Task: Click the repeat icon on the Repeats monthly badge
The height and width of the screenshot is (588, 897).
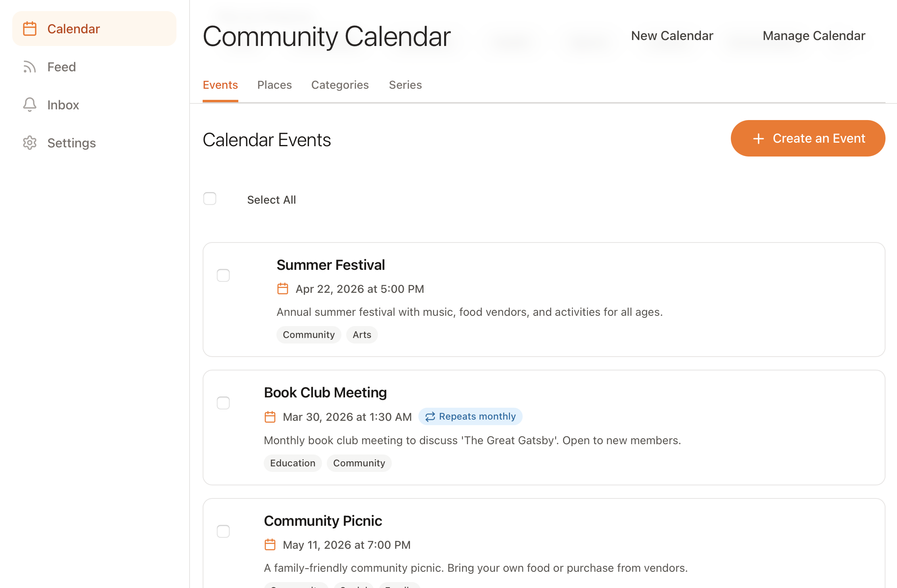Action: [x=430, y=416]
